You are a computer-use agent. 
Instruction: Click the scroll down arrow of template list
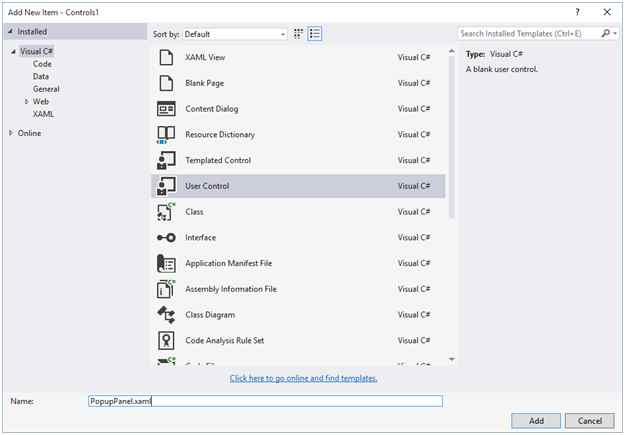point(452,360)
